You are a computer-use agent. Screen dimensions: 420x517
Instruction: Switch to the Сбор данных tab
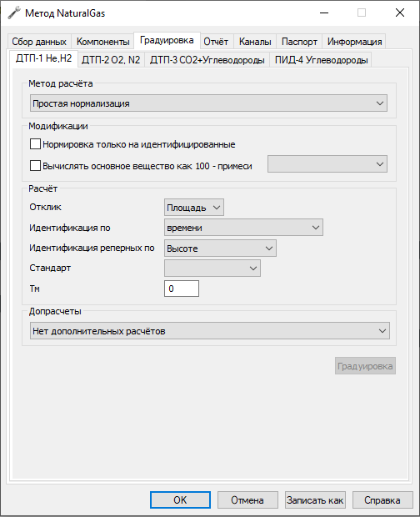[x=39, y=42]
